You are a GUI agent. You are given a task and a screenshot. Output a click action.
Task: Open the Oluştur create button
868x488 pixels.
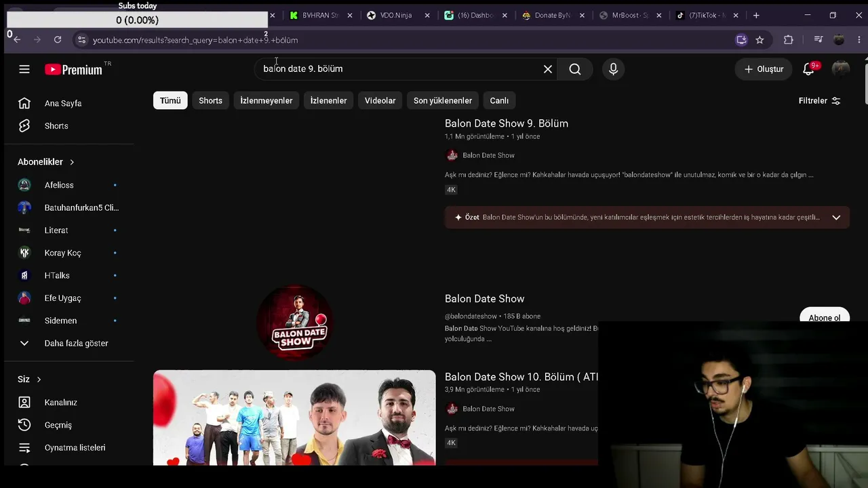point(764,69)
